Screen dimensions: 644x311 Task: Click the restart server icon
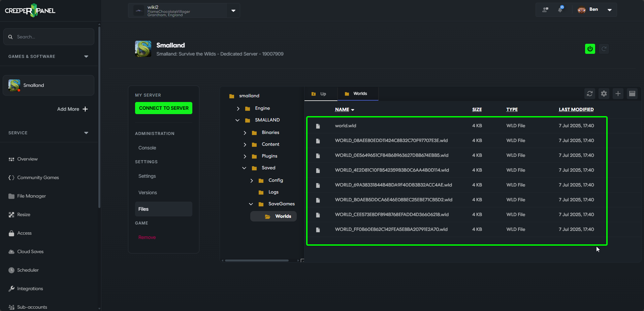click(604, 49)
